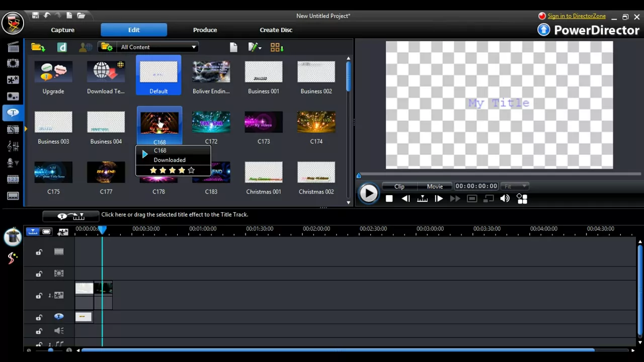The width and height of the screenshot is (644, 362).
Task: Open the modify template dropdown
Action: click(255, 47)
